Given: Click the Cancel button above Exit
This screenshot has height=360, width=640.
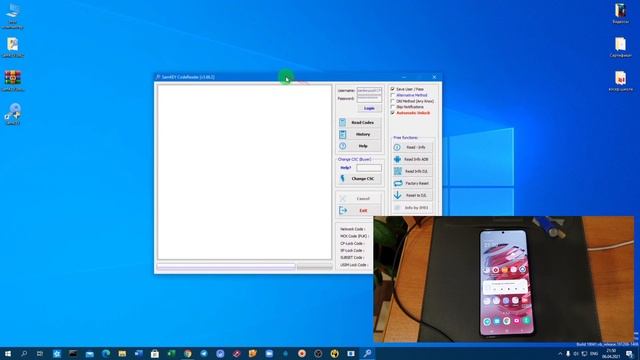Looking at the screenshot, I should coord(360,199).
